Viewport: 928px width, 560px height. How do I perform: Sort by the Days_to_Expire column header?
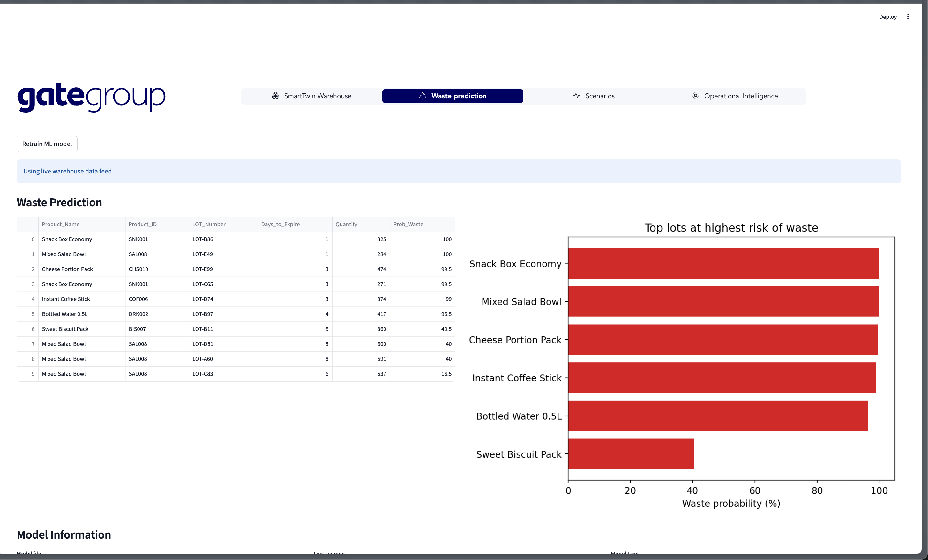coord(280,224)
